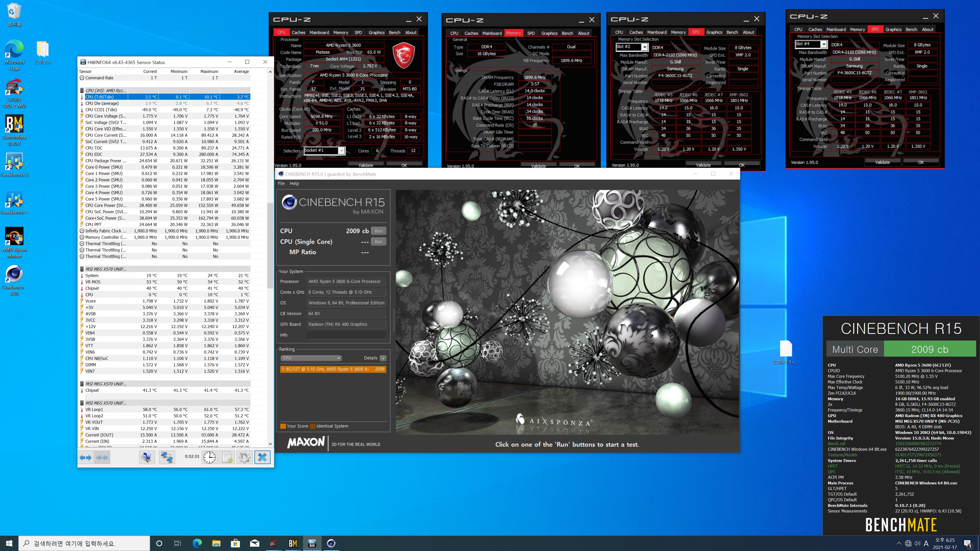980x551 pixels.
Task: Click HWiNFO Maximum column header
Action: pyautogui.click(x=204, y=71)
